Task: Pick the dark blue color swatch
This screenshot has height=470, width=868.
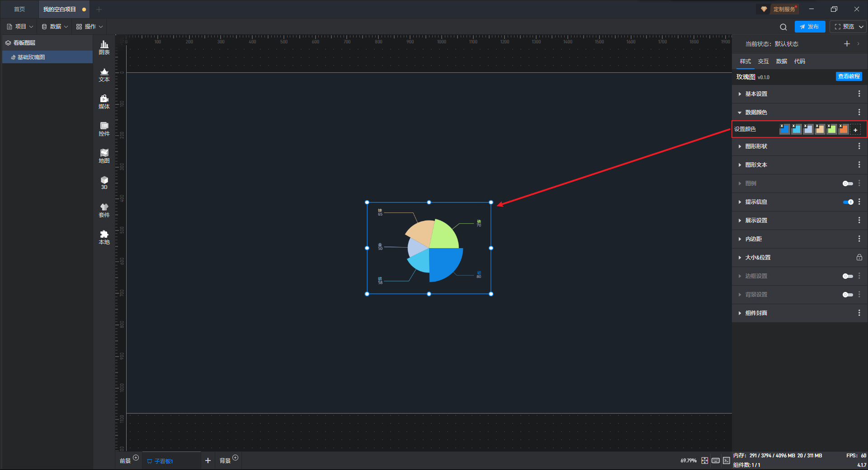Action: 784,129
